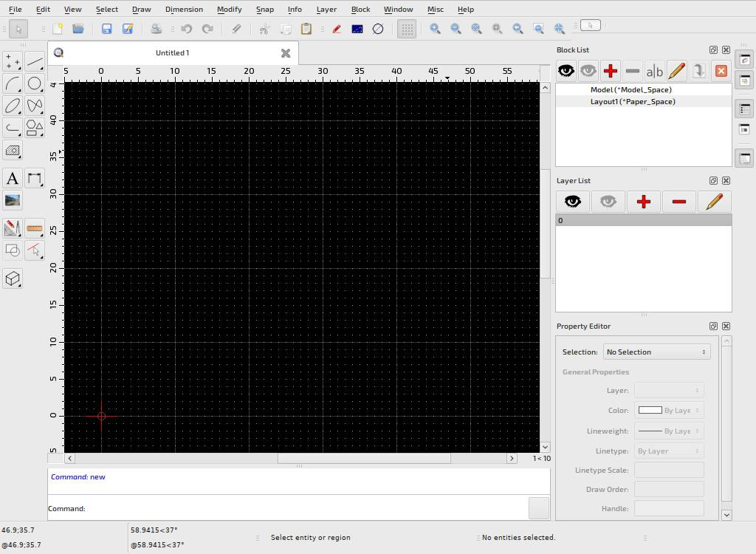
Task: Open the Color By Layer dropdown
Action: click(x=669, y=410)
